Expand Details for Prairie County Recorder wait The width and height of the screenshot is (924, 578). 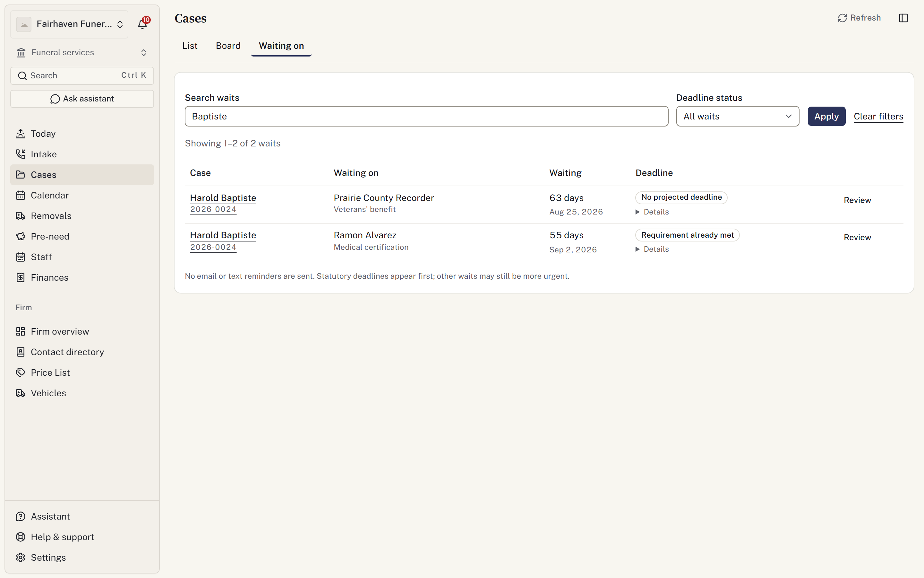[x=652, y=212]
